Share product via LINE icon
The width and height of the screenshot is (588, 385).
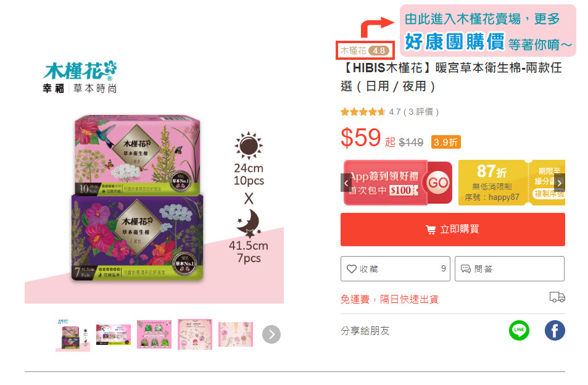pos(519,330)
